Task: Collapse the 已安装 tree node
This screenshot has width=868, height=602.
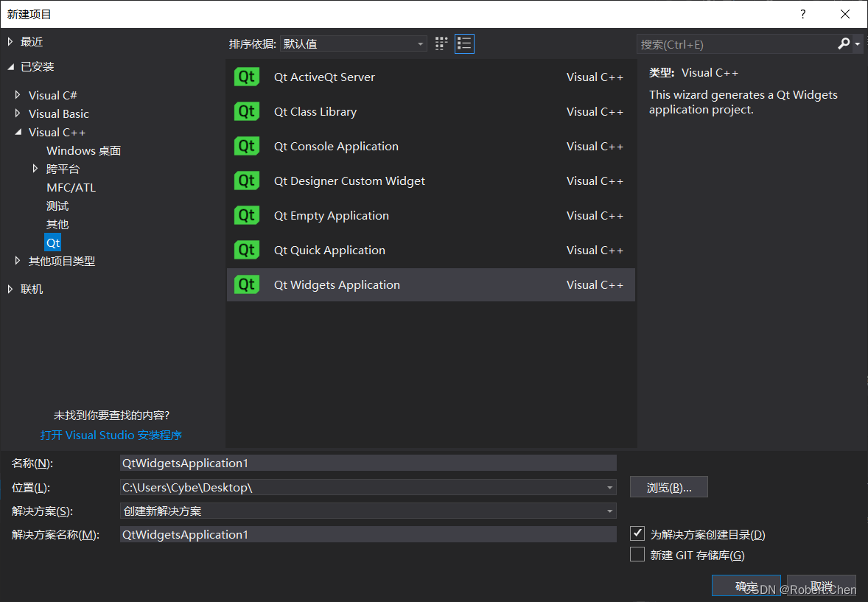Action: (x=10, y=66)
